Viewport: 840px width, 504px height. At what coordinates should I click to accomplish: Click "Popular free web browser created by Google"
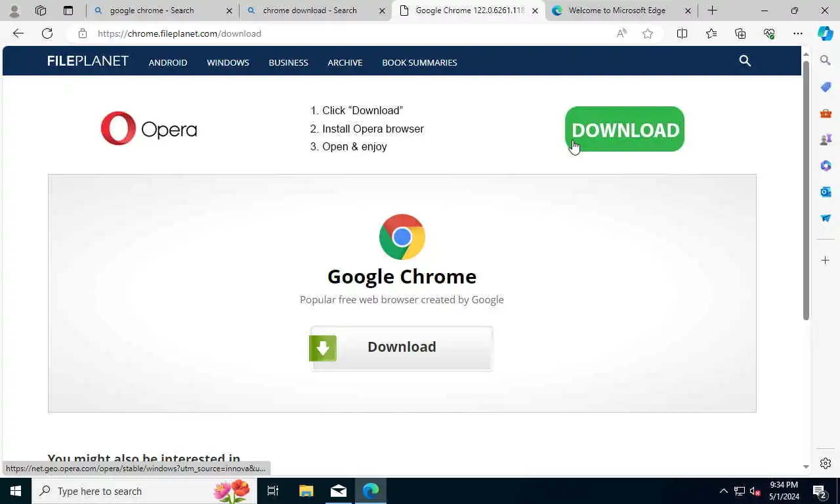click(x=402, y=299)
